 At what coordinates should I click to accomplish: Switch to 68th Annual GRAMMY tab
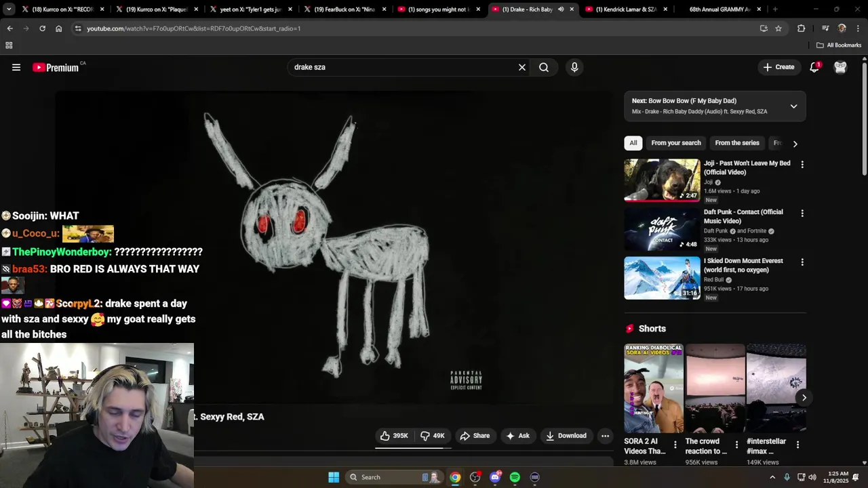click(721, 9)
